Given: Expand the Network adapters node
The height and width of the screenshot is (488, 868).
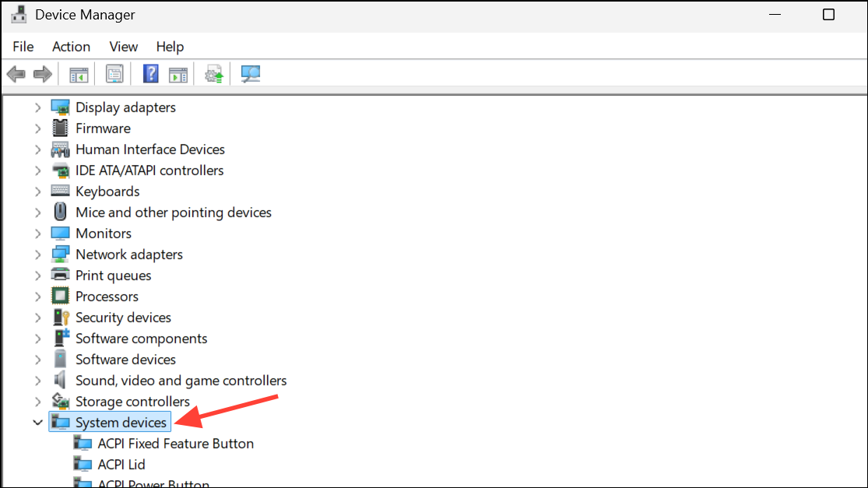Looking at the screenshot, I should 37,255.
